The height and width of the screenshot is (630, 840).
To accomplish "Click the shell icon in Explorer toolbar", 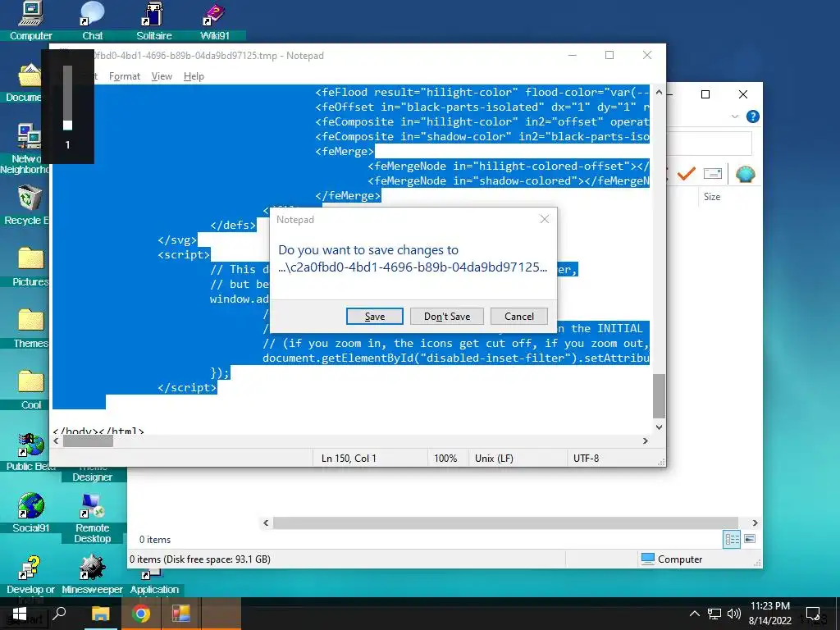I will [x=745, y=174].
